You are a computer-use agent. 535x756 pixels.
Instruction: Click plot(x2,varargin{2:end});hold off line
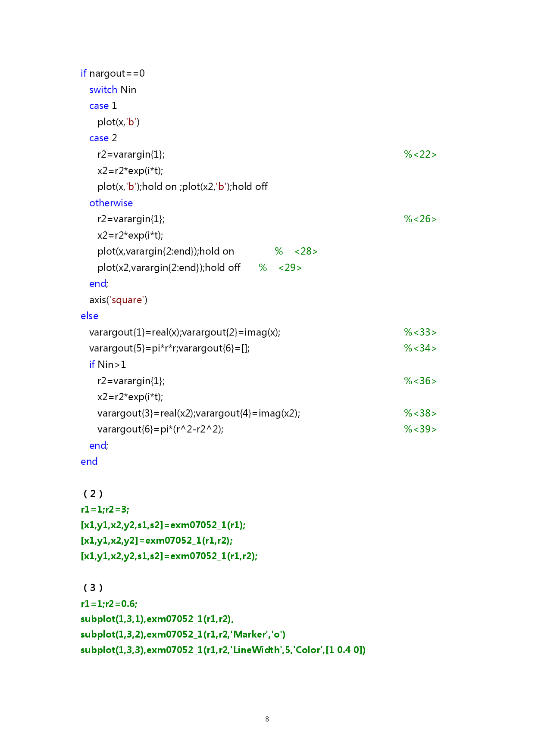(x=169, y=268)
